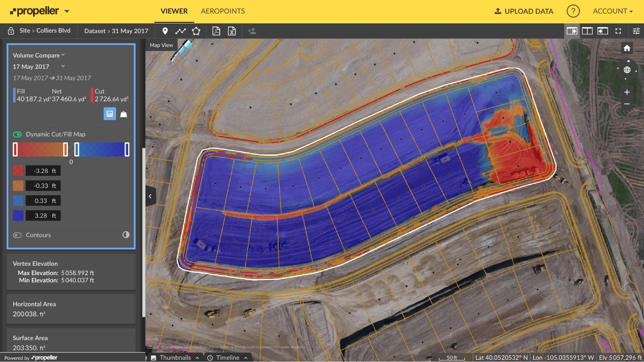This screenshot has width=644, height=362.
Task: Open the calculator in Volume Compare panel
Action: [110, 114]
